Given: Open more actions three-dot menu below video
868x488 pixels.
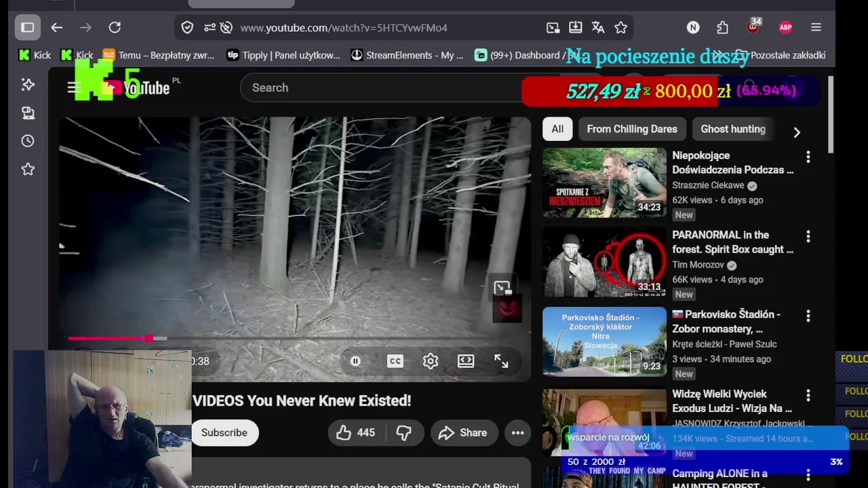Looking at the screenshot, I should (x=517, y=432).
